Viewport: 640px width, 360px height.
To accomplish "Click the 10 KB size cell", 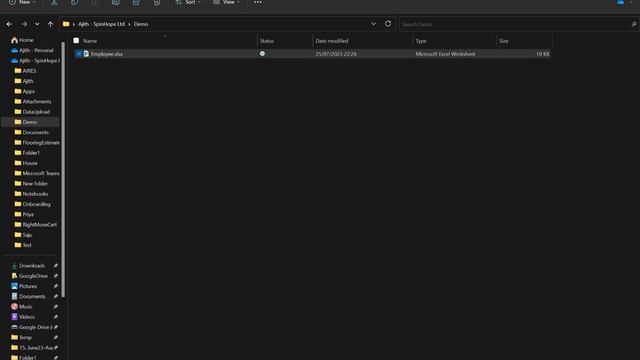I will pyautogui.click(x=542, y=54).
